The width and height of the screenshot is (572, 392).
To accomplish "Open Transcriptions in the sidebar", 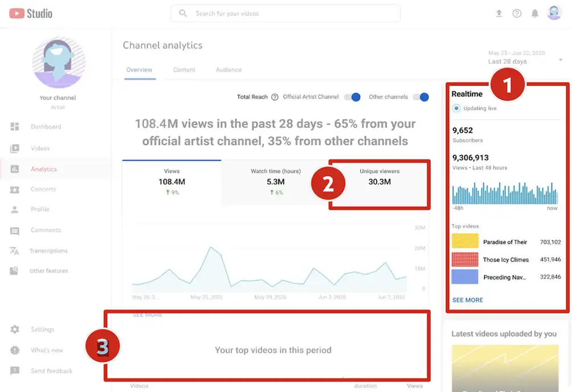I will point(48,251).
